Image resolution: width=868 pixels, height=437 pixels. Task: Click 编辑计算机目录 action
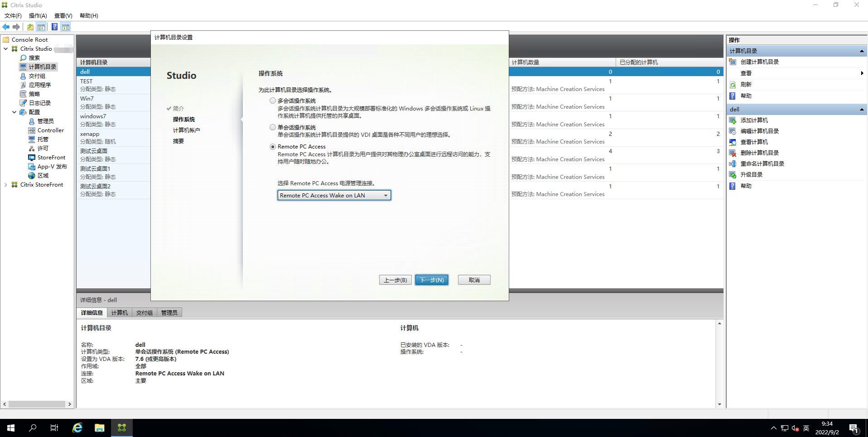coord(759,131)
